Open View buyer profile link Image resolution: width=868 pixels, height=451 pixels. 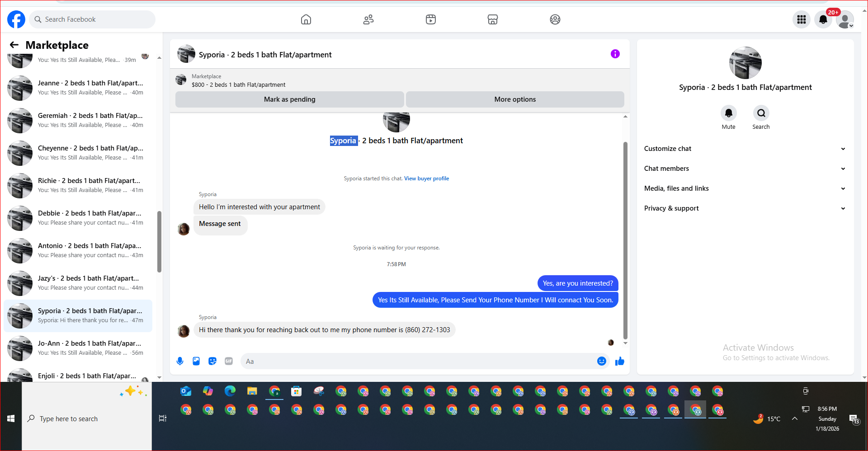tap(426, 179)
